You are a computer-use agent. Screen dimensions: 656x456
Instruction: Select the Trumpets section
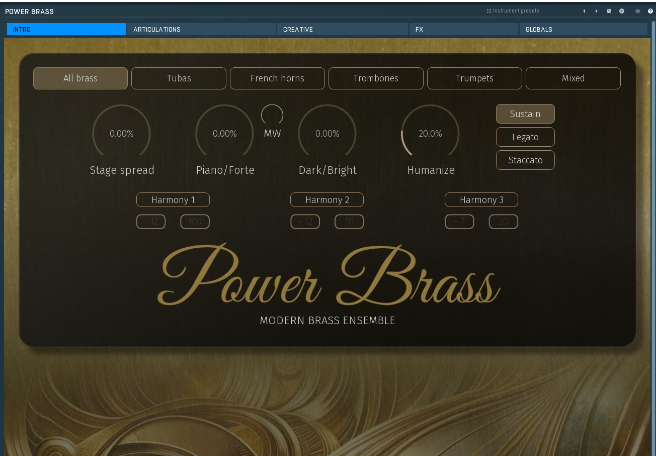pyautogui.click(x=474, y=78)
